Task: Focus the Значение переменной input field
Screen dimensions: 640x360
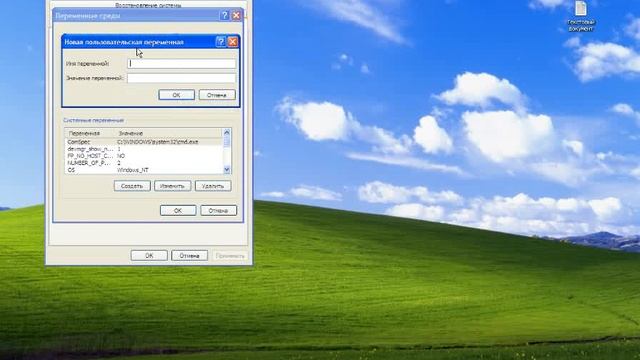Action: coord(181,78)
